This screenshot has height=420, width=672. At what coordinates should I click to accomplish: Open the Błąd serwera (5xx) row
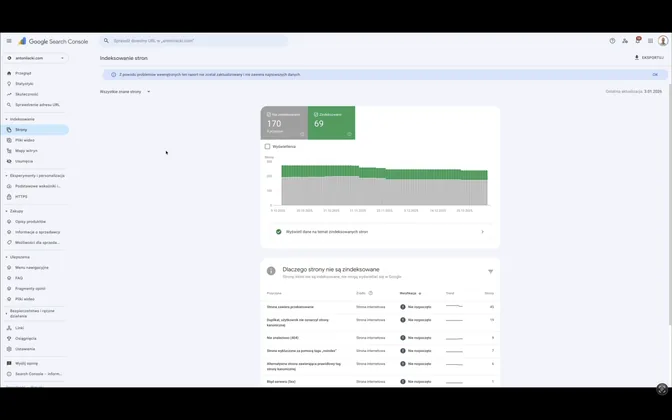click(x=380, y=381)
